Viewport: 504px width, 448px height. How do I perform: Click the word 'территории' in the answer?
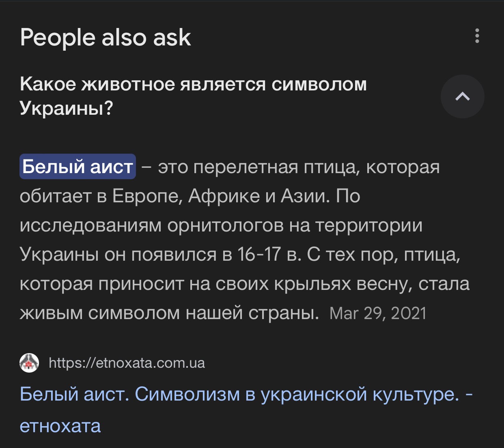(368, 225)
